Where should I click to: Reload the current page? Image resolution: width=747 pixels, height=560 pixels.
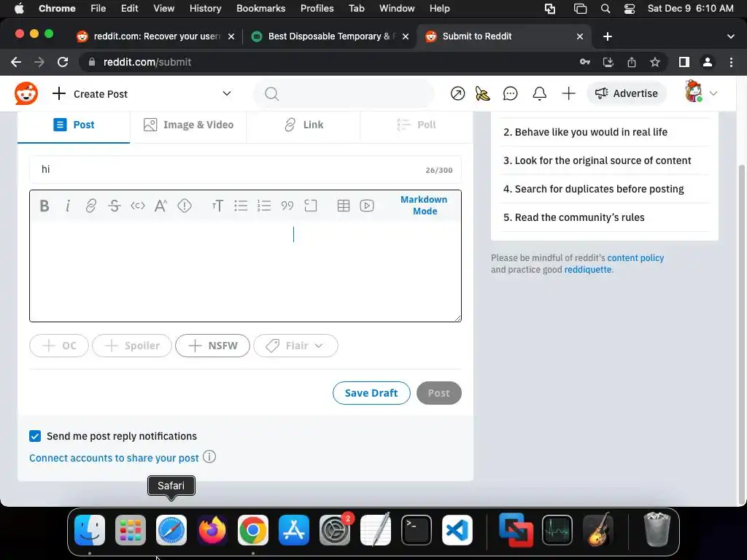point(63,62)
